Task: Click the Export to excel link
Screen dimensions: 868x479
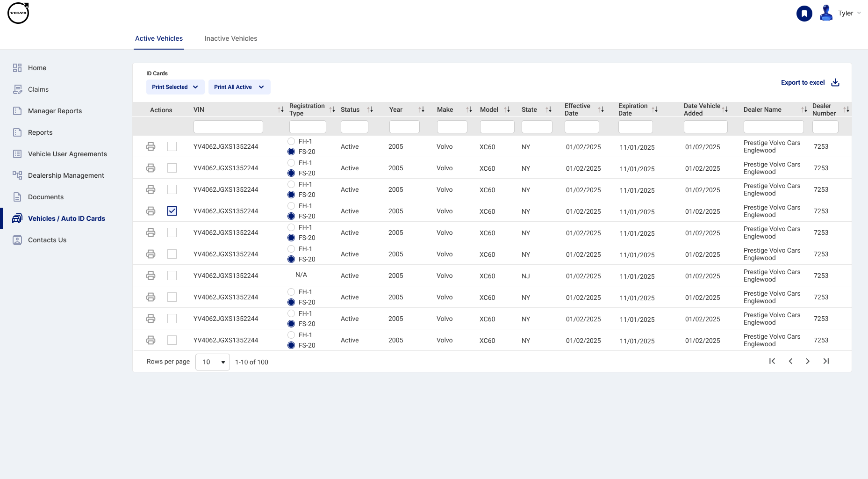Action: (x=803, y=82)
